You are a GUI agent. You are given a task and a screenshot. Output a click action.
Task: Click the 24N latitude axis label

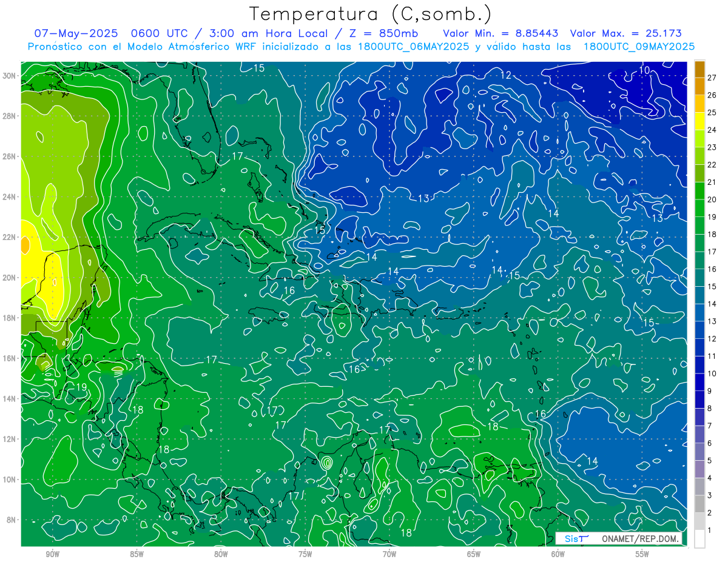pos(10,197)
